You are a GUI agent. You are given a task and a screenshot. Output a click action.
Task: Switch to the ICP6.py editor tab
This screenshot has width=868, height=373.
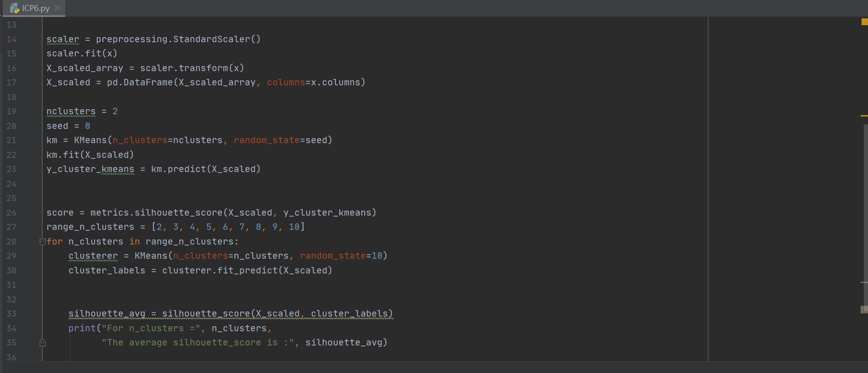click(x=35, y=8)
